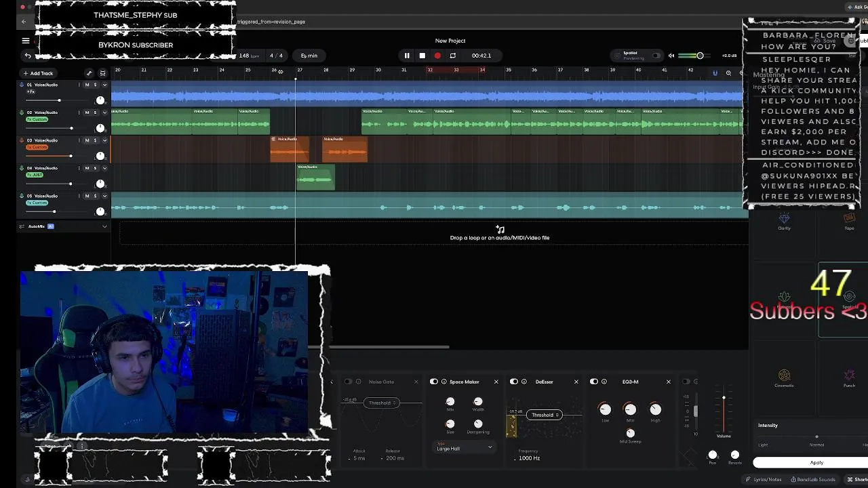Open the hamburger main menu
This screenshot has width=868, height=488.
point(26,41)
